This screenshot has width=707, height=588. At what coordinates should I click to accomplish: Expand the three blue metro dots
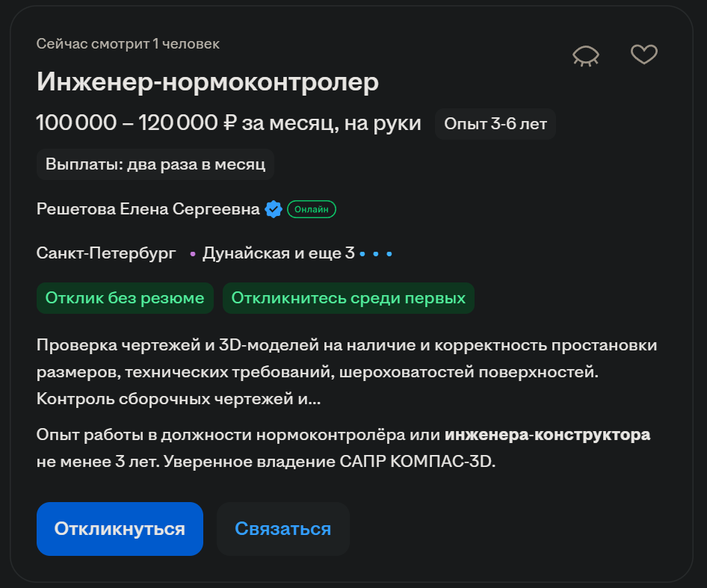(x=376, y=254)
